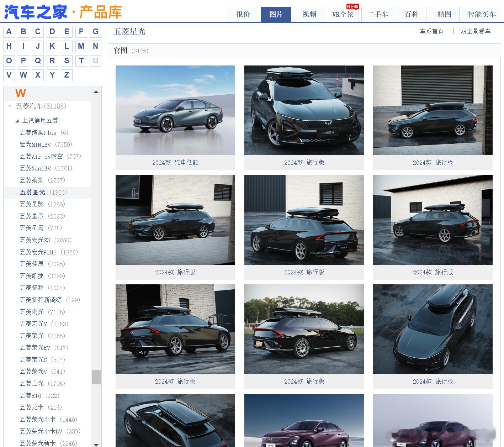
Task: Open the 百科 tab
Action: [411, 14]
